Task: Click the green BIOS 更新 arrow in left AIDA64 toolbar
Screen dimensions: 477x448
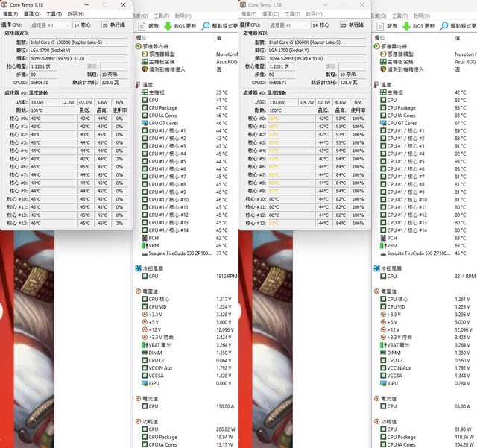Action: point(168,25)
